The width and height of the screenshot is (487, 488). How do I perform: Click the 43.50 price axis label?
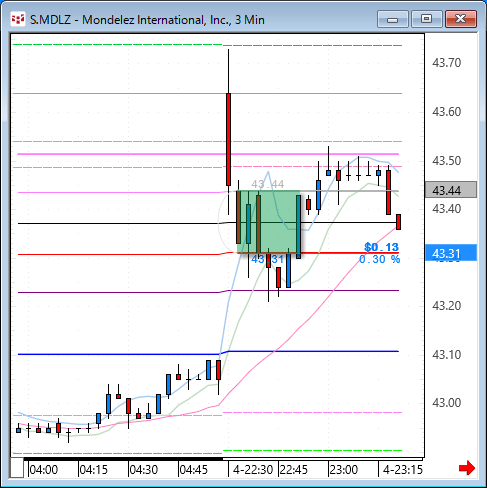(446, 160)
